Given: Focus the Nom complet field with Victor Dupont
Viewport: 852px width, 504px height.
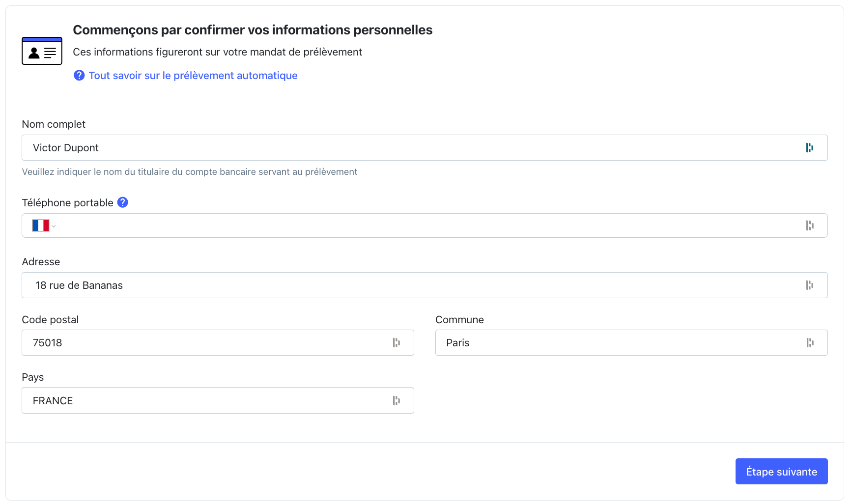Looking at the screenshot, I should (x=393, y=148).
